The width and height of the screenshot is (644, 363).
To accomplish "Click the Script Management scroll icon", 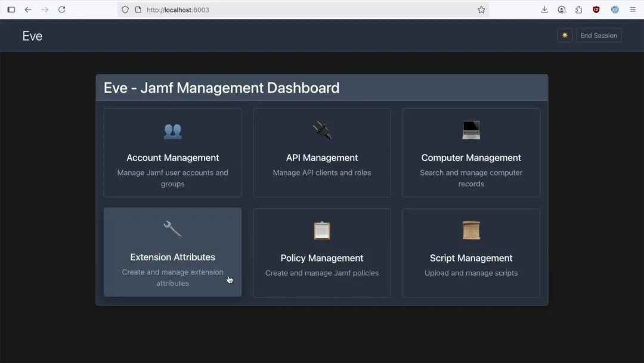I will (x=471, y=230).
